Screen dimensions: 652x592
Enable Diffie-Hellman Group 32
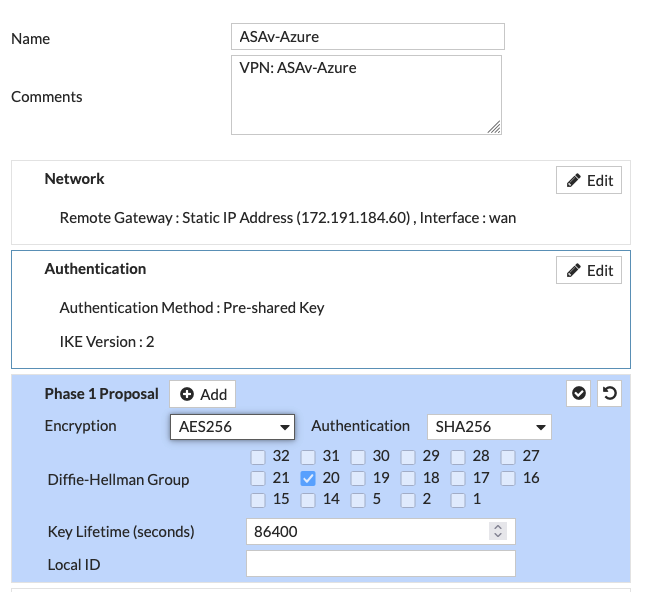tap(259, 456)
